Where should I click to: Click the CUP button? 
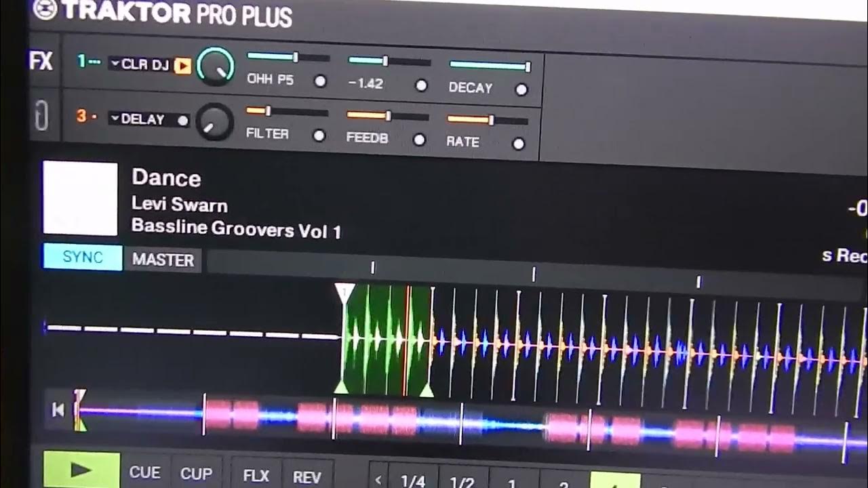(x=196, y=474)
